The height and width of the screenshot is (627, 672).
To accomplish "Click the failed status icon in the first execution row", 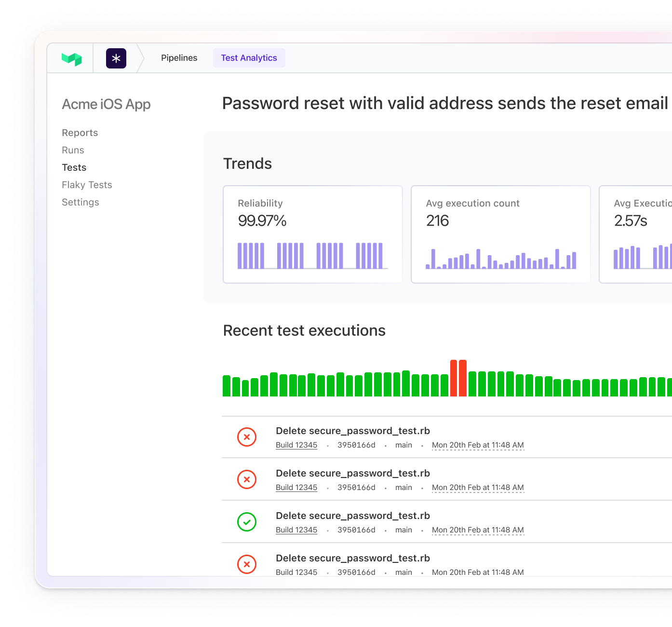I will point(247,437).
